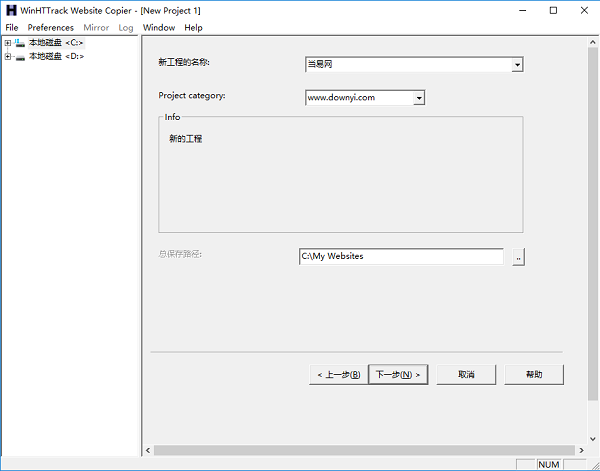Click the local disk D: drive icon
600x471 pixels.
pos(20,56)
